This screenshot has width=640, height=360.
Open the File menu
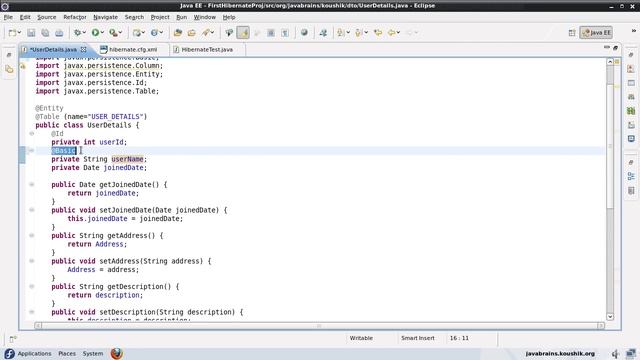pos(8,17)
